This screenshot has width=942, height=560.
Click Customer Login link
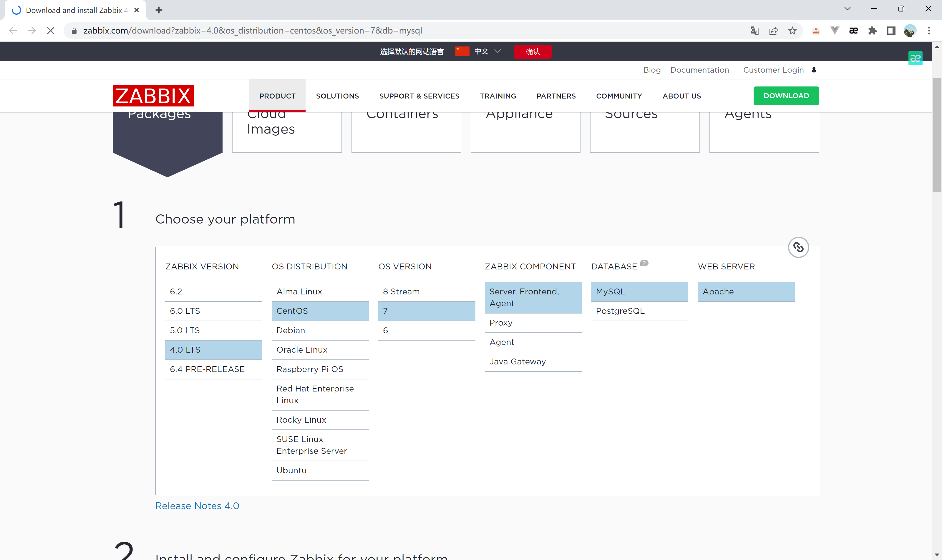(773, 70)
